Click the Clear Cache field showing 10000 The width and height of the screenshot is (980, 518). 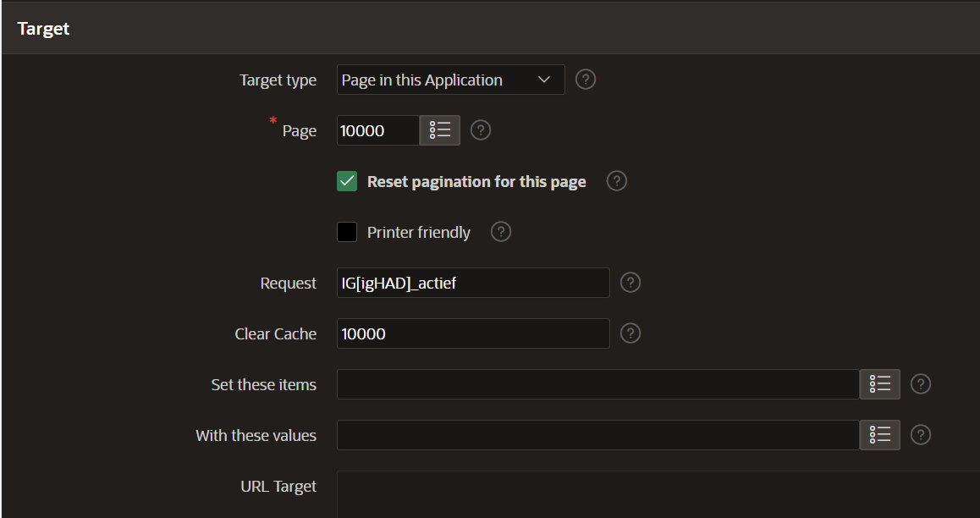pos(472,333)
